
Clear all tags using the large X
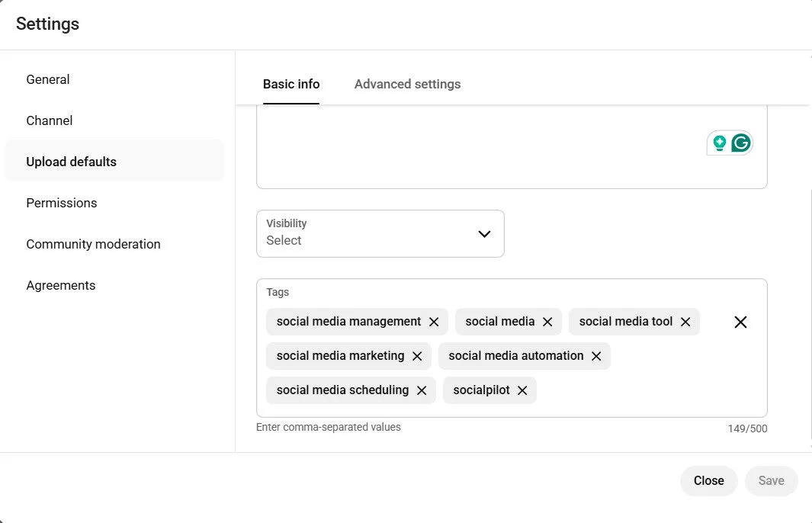[740, 322]
